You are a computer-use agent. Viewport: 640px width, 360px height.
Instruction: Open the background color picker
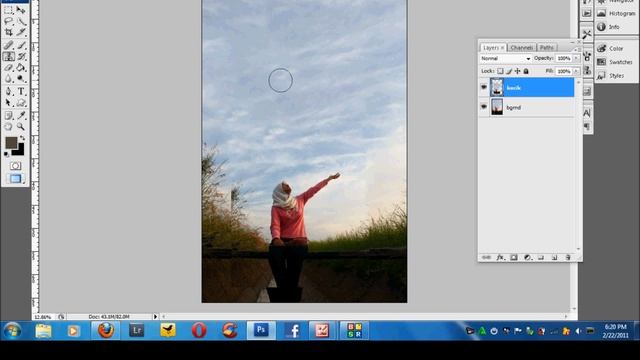[19, 151]
